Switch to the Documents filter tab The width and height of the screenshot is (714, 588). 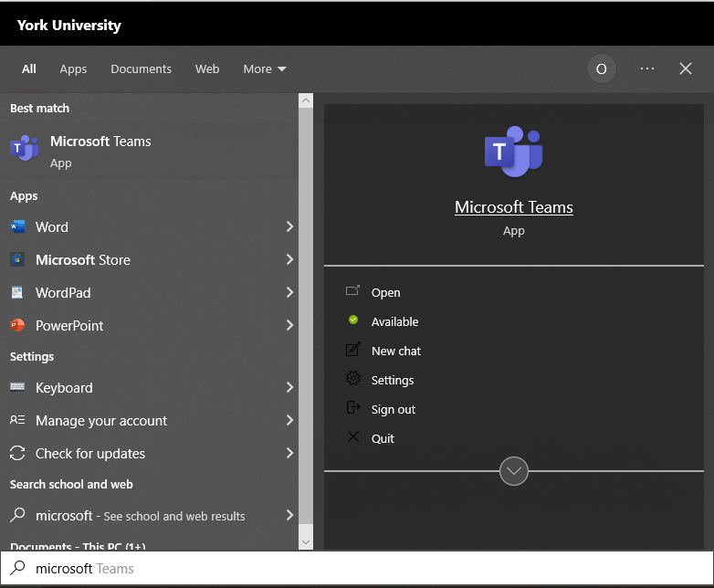click(x=141, y=68)
